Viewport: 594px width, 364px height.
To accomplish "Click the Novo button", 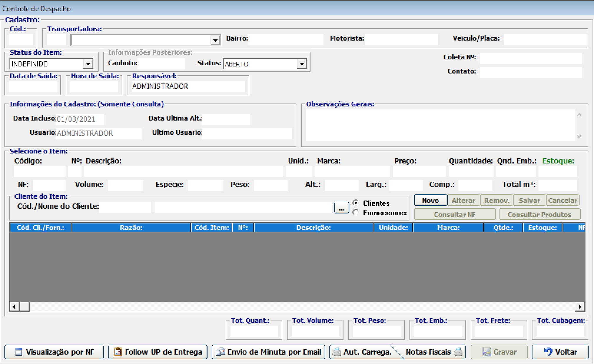I will pos(430,201).
